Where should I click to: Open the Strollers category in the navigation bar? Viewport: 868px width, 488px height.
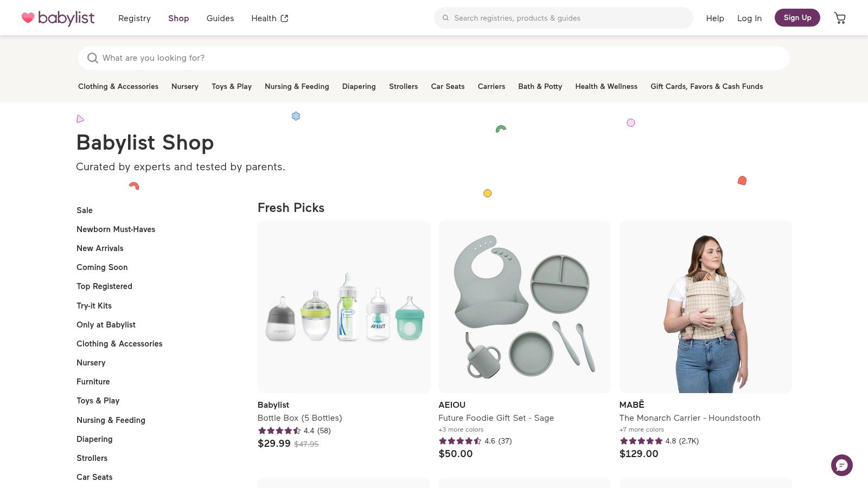pos(403,86)
